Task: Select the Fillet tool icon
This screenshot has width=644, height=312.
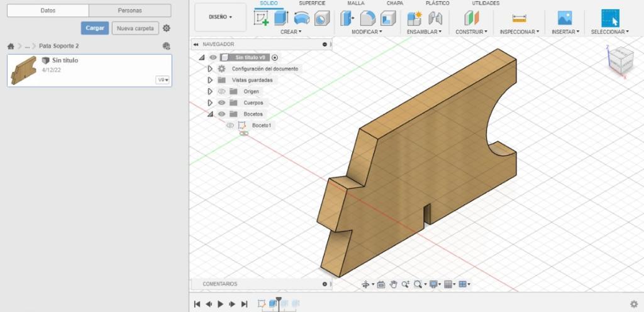Action: pyautogui.click(x=367, y=18)
